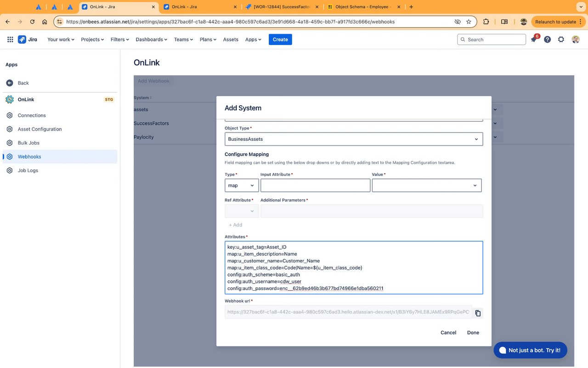Click the browser profile avatar in toolbar
The height and width of the screenshot is (368, 588).
pos(524,22)
